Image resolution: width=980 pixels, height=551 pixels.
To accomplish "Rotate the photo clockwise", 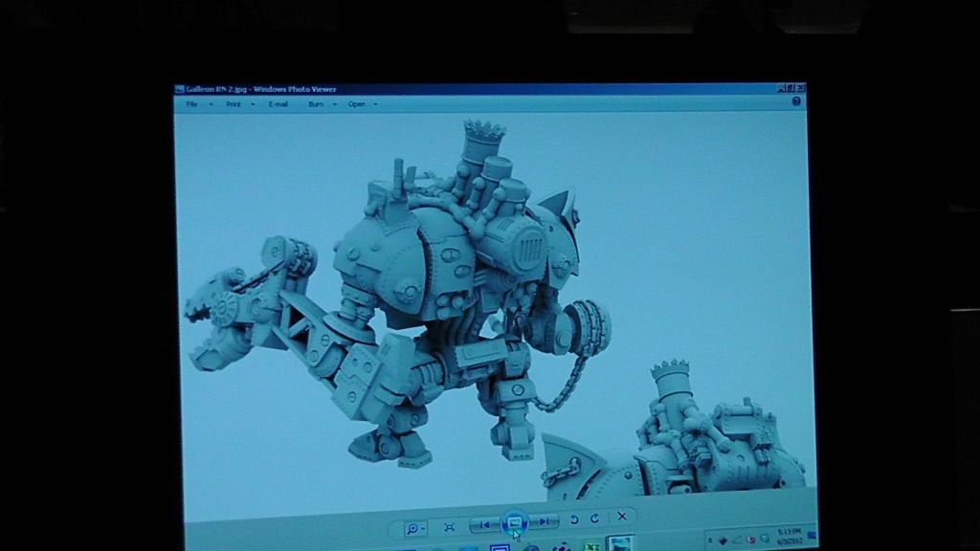I will (x=594, y=518).
